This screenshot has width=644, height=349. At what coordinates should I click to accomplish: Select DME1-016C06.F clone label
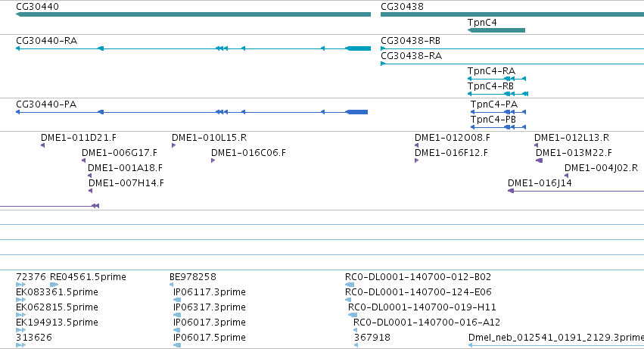pyautogui.click(x=248, y=153)
